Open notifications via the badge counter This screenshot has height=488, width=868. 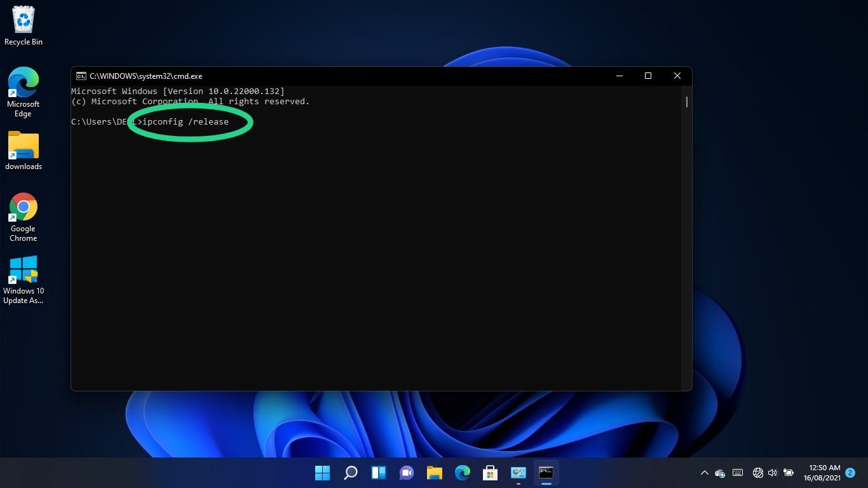849,473
